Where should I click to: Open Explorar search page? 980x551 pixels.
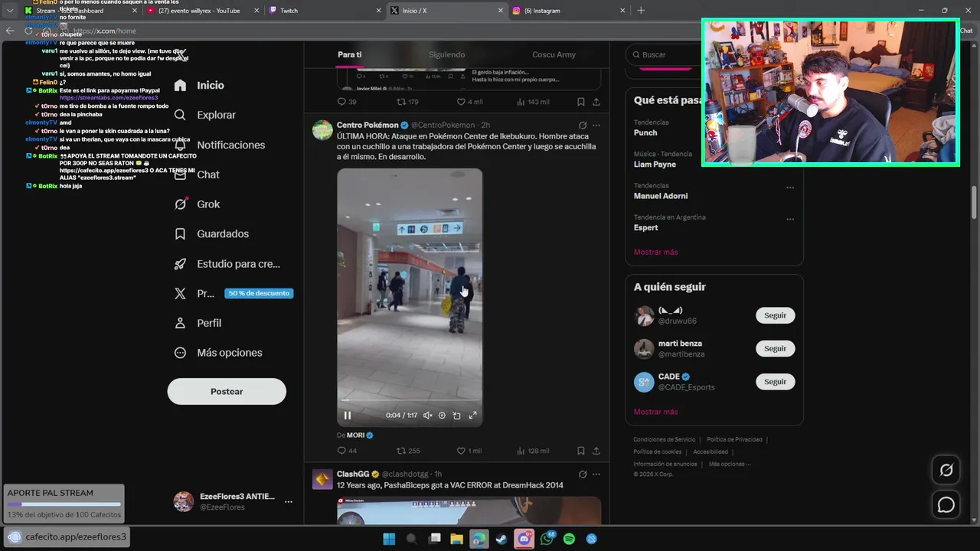coord(204,115)
